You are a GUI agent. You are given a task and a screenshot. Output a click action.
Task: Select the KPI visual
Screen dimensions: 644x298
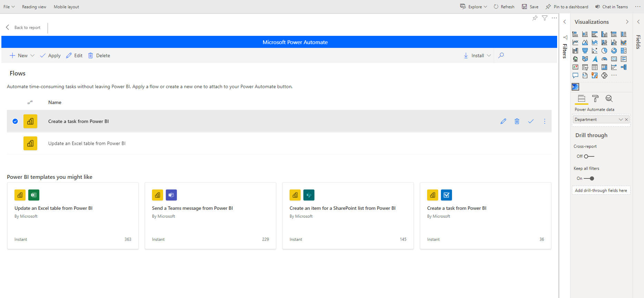click(x=575, y=67)
